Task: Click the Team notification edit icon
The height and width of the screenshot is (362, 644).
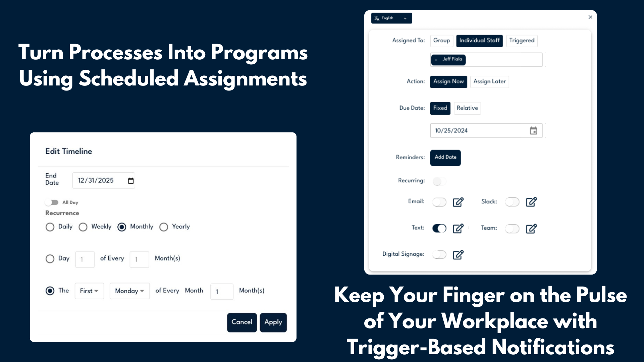Action: pyautogui.click(x=531, y=229)
